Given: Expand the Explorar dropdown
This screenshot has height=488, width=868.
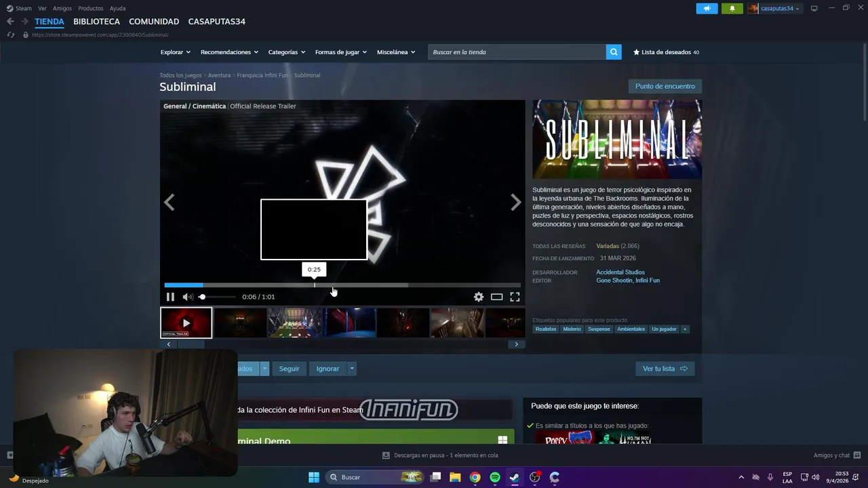Looking at the screenshot, I should coord(175,52).
